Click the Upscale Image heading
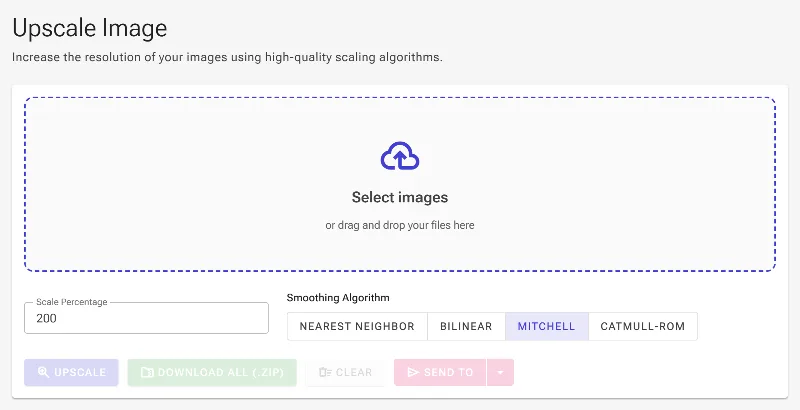 coord(90,28)
